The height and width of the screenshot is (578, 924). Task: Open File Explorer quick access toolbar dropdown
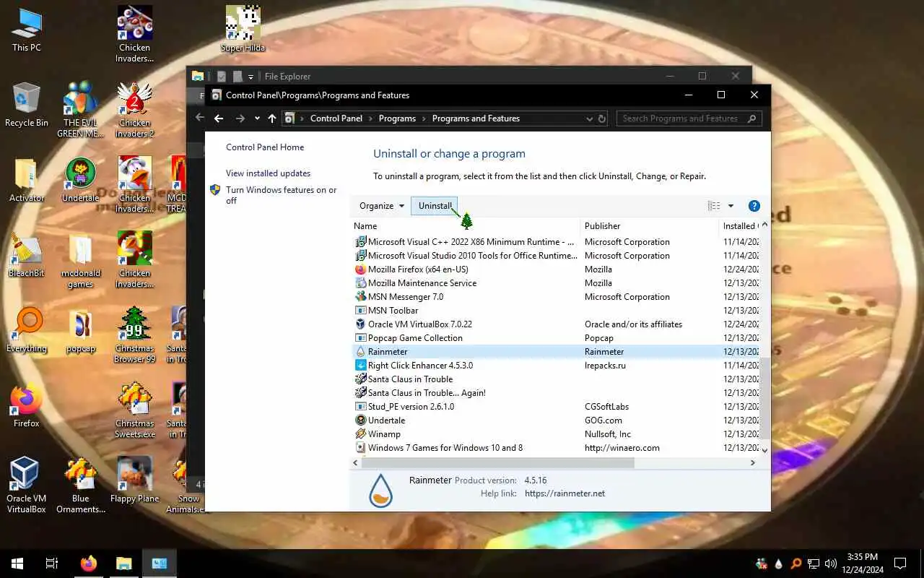click(250, 77)
